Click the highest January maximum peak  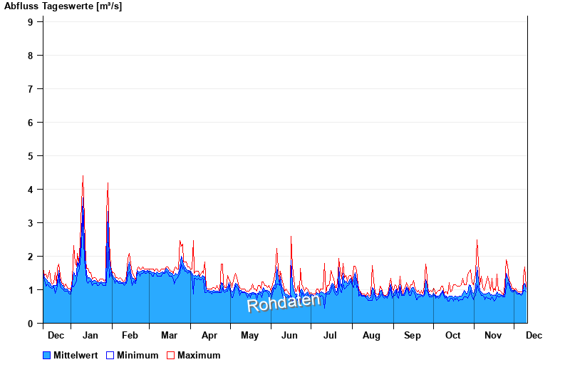[x=83, y=176]
